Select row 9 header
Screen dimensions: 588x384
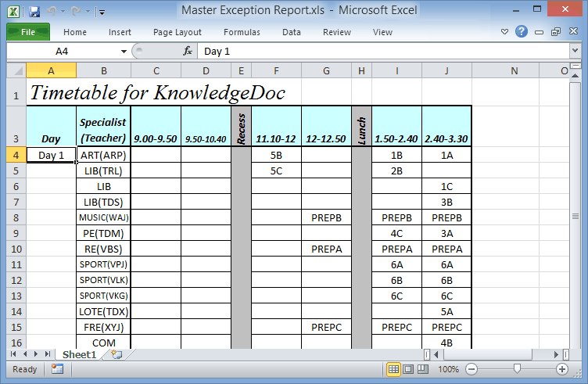(x=16, y=233)
